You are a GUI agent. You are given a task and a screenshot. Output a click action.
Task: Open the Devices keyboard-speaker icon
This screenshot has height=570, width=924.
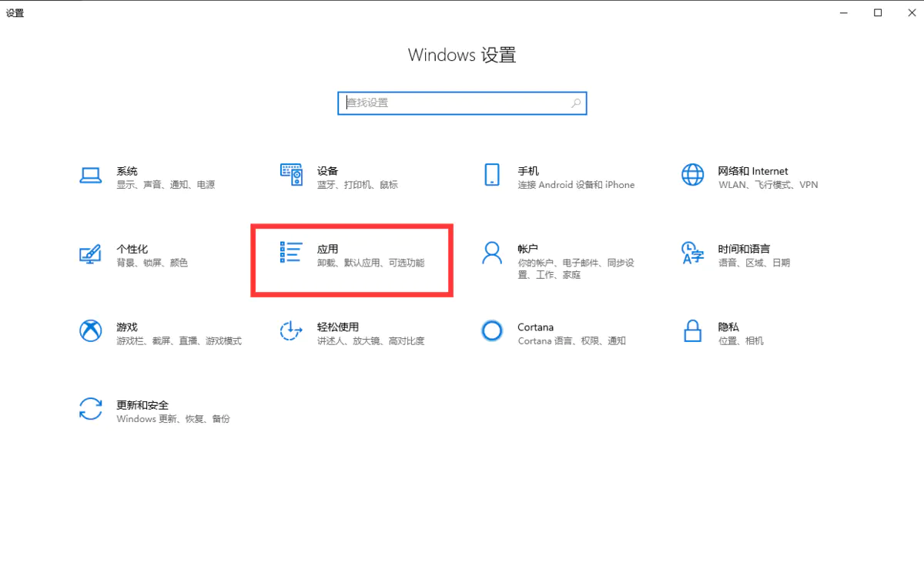click(291, 175)
